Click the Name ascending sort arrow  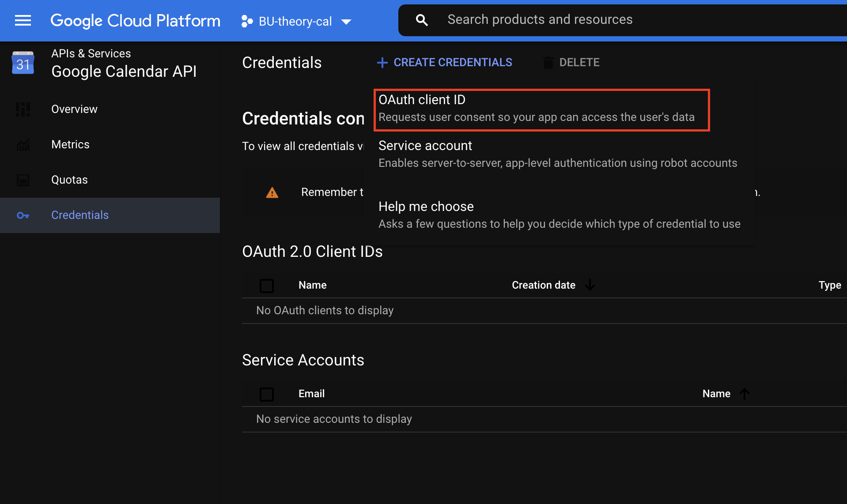click(x=745, y=394)
